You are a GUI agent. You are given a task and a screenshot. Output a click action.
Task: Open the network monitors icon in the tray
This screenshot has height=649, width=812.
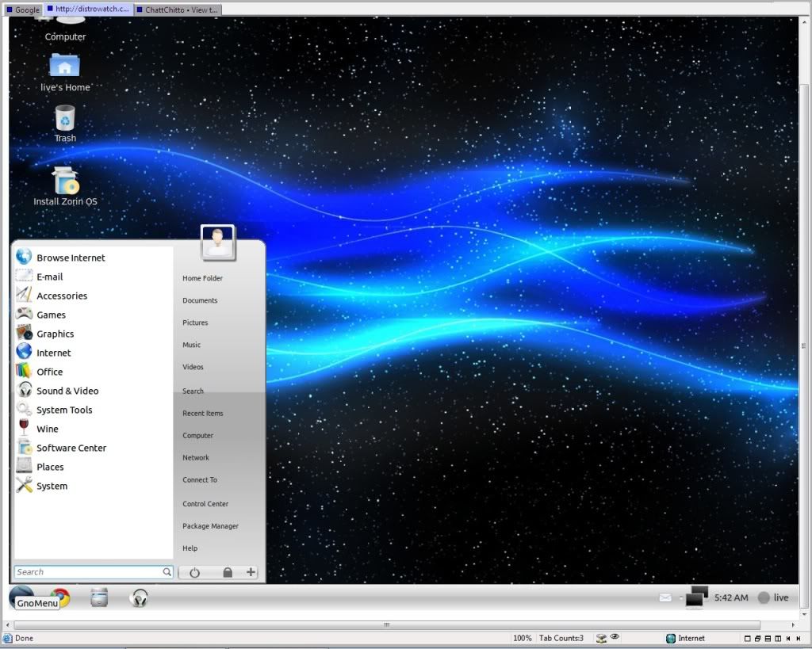(696, 597)
